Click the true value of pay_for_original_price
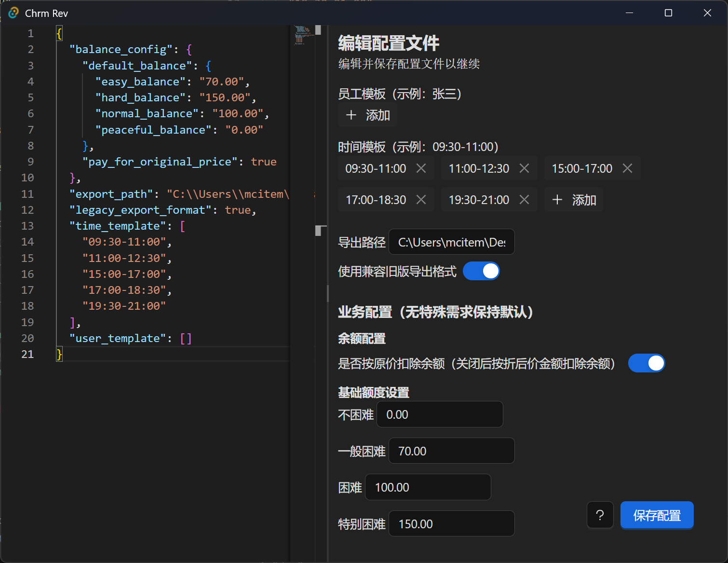Image resolution: width=728 pixels, height=563 pixels. click(x=264, y=162)
